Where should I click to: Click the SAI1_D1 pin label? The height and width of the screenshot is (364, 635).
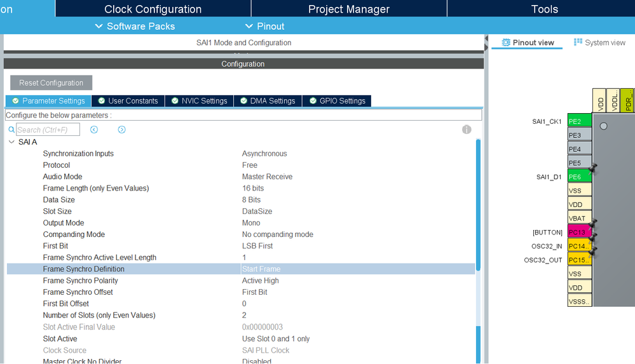549,177
